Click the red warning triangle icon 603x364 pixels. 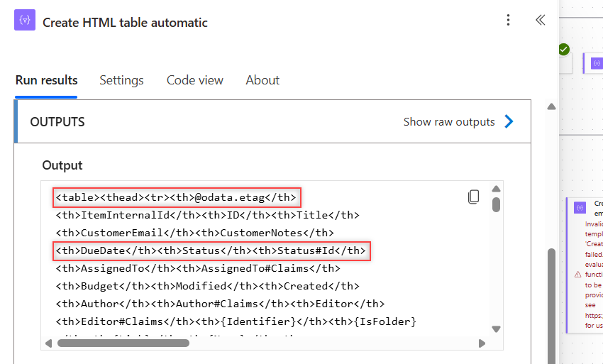(577, 275)
